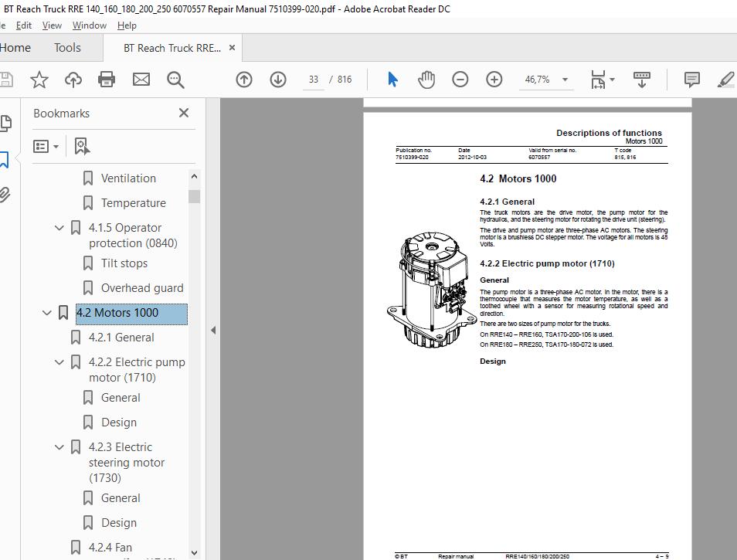Send file by email icon
Screen dimensions: 737x560
coord(141,80)
